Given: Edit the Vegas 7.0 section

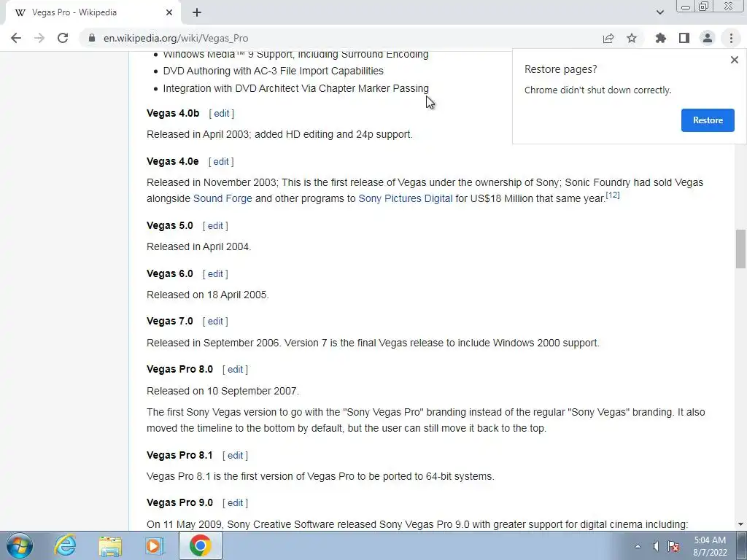Looking at the screenshot, I should click(x=215, y=322).
